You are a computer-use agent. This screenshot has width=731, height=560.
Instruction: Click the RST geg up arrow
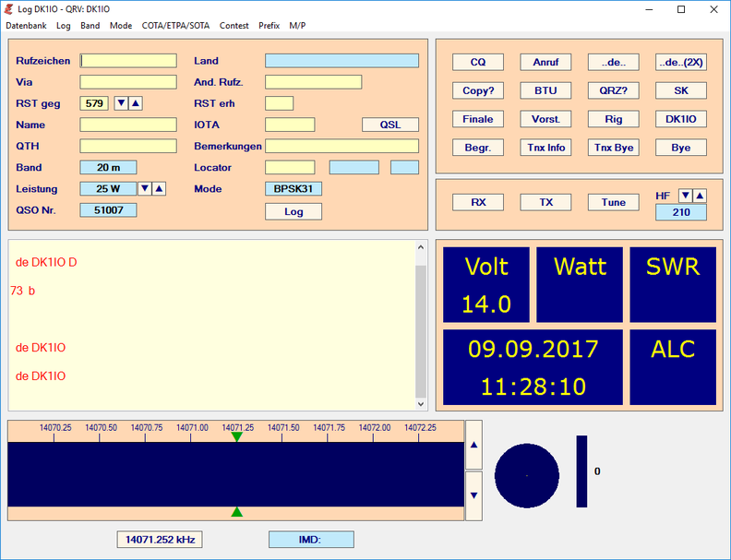click(135, 103)
